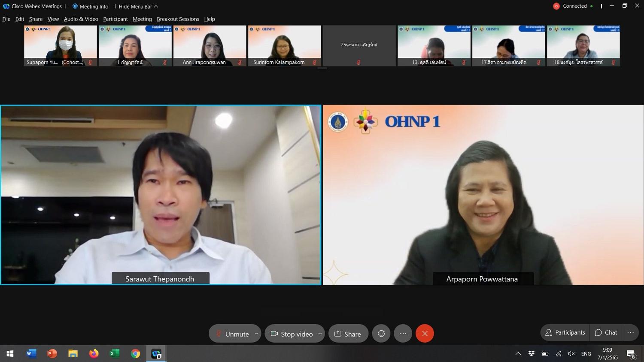
Task: Click the red recording indicator icon
Action: click(x=556, y=6)
